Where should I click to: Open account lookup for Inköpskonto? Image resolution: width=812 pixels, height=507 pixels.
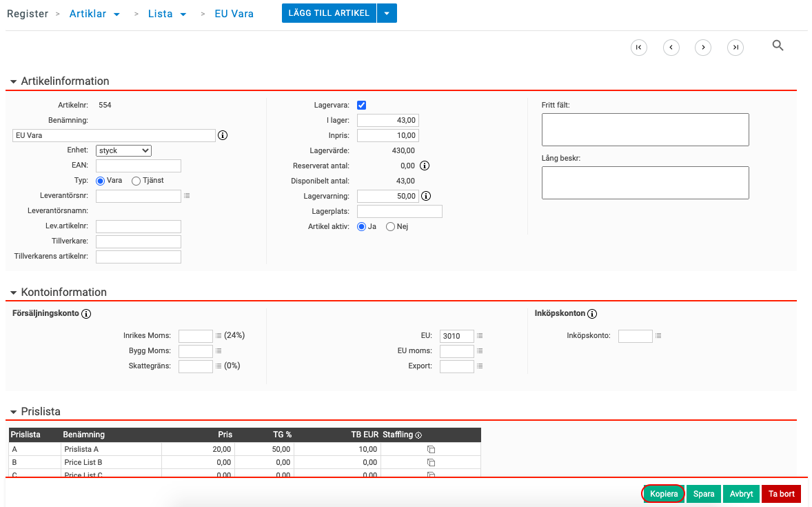[658, 336]
